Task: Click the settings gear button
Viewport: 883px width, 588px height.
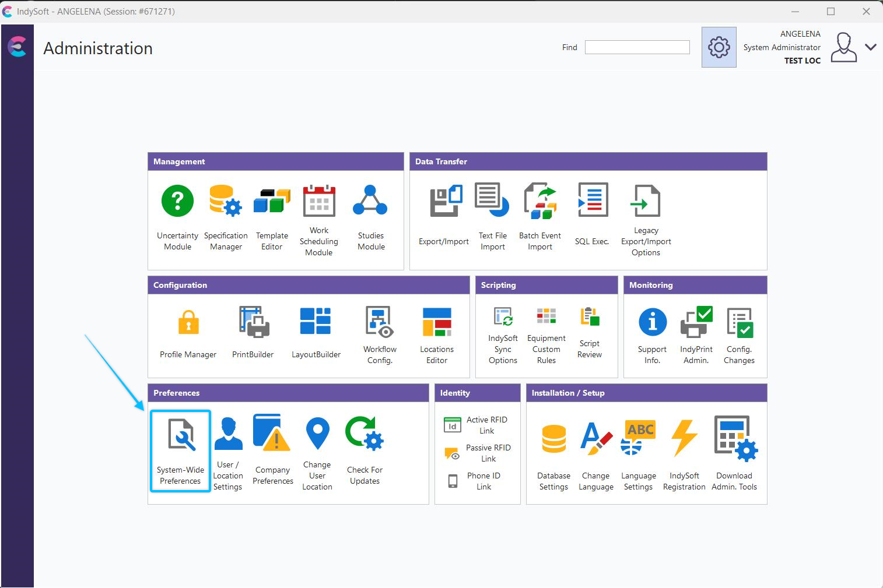Action: pyautogui.click(x=719, y=47)
